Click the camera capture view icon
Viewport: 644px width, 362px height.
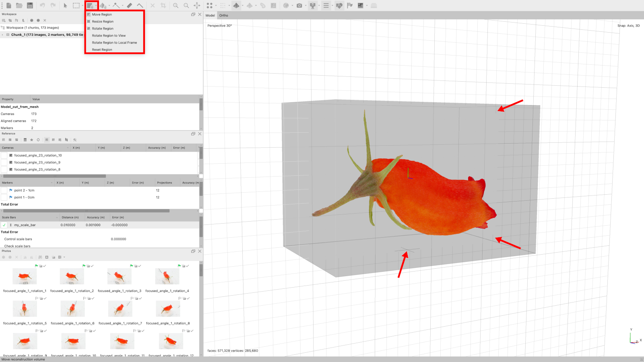[x=299, y=6]
